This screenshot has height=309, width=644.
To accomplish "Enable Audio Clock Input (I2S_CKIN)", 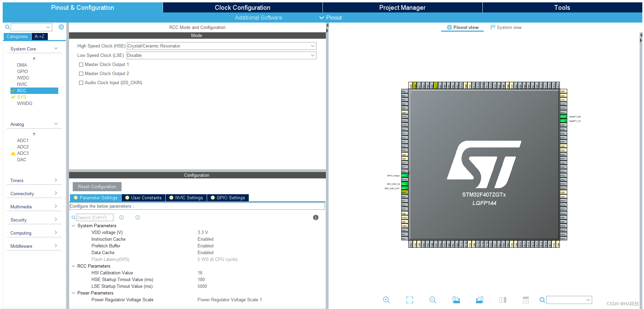I will pyautogui.click(x=81, y=82).
